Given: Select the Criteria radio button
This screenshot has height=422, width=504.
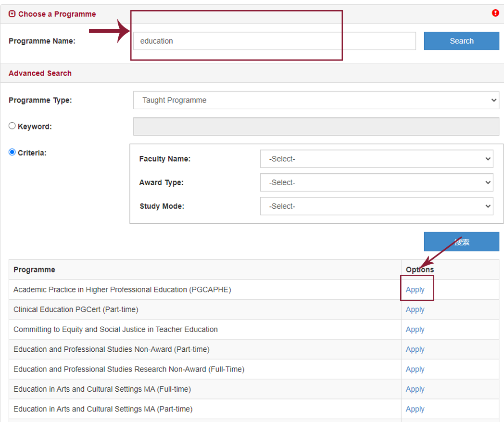Looking at the screenshot, I should (13, 152).
